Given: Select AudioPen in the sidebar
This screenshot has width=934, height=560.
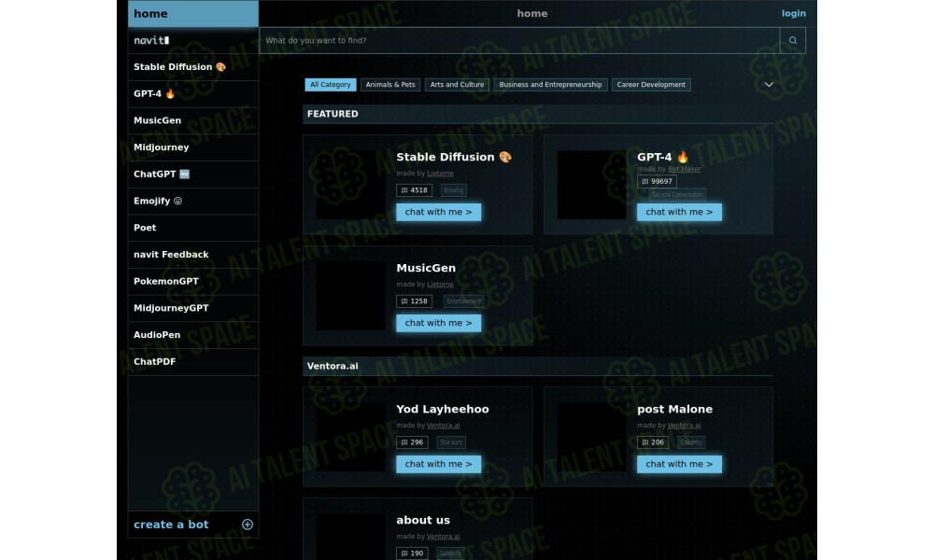Looking at the screenshot, I should pyautogui.click(x=193, y=335).
